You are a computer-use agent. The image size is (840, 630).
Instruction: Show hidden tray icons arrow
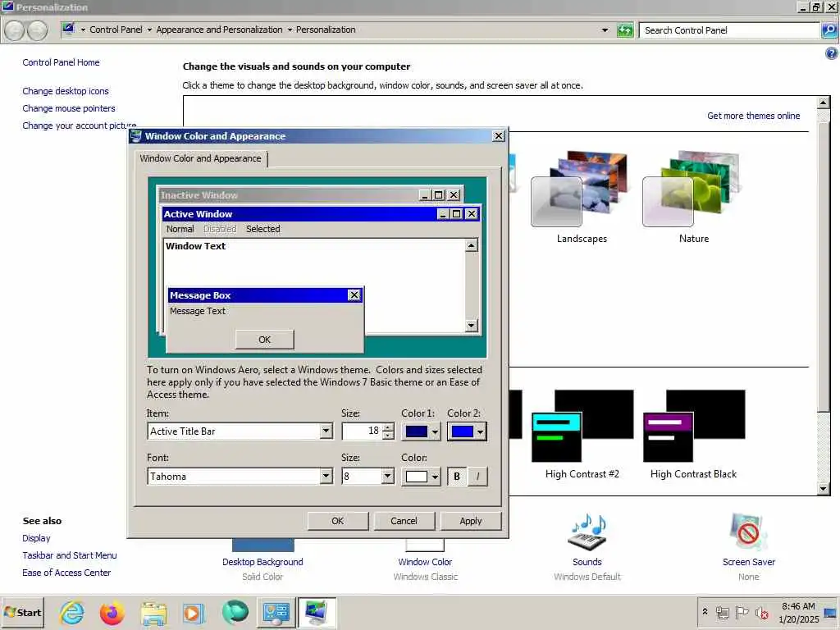click(705, 612)
